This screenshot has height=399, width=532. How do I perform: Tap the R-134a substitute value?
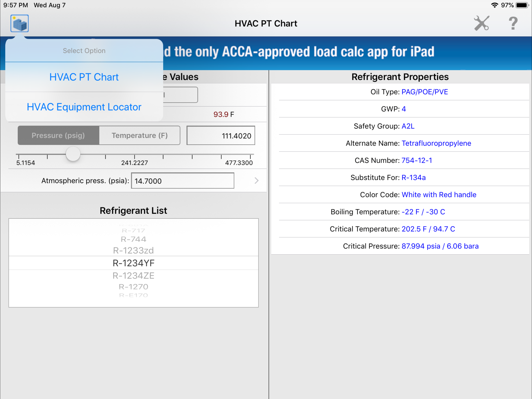point(413,178)
